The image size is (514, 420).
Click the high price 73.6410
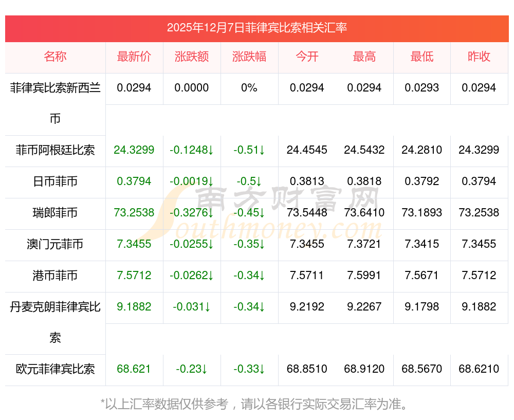point(364,212)
